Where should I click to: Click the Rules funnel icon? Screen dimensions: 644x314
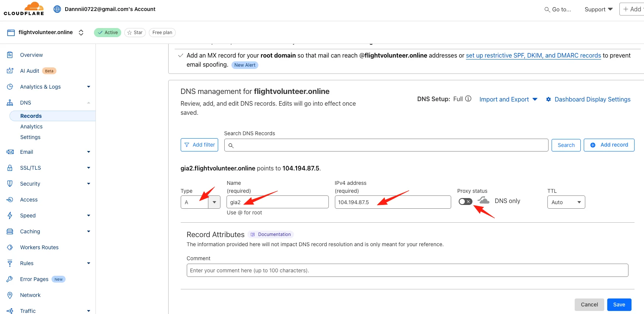click(10, 263)
